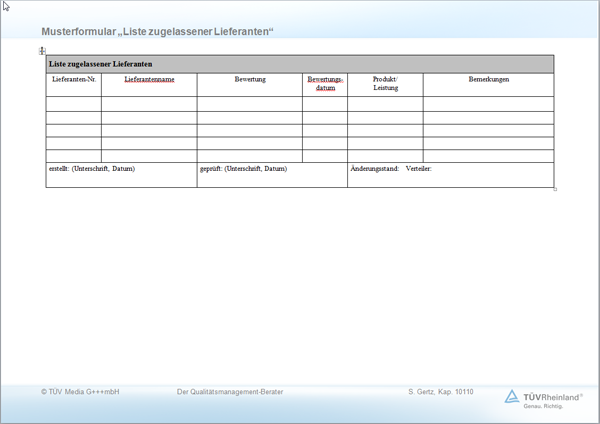Click 'Der Qualitätsmanagement-Berater' footer text
Image resolution: width=600 pixels, height=424 pixels.
[230, 392]
